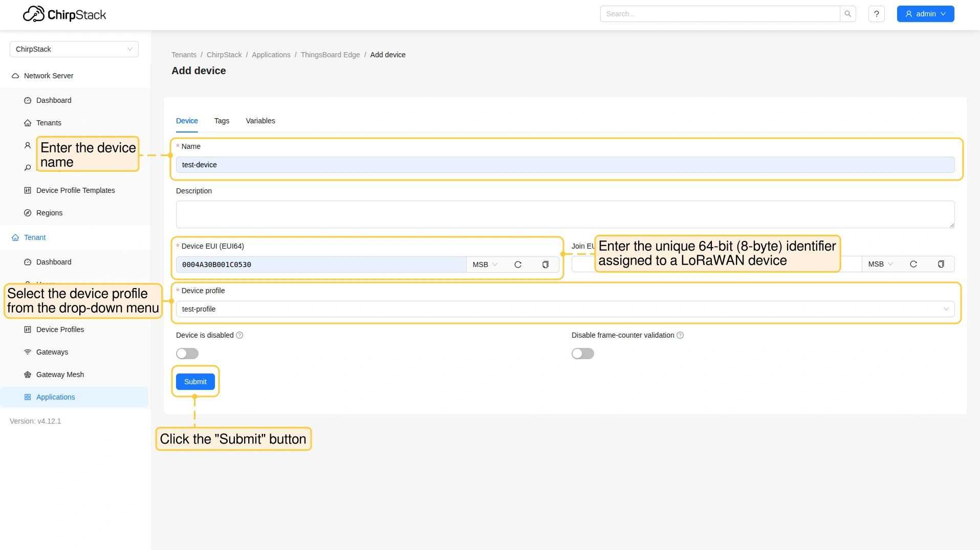The height and width of the screenshot is (550, 980).
Task: Click help icon beside frame-counter validation
Action: coord(680,335)
